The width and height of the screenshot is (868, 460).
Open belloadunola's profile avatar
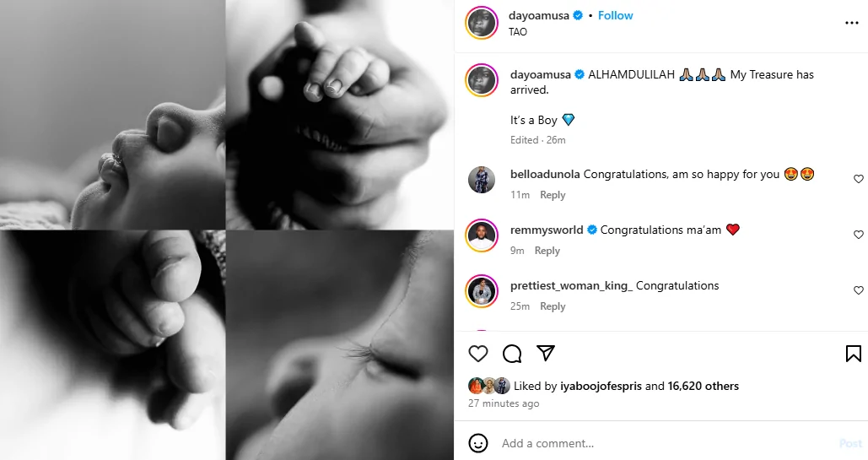pos(482,180)
